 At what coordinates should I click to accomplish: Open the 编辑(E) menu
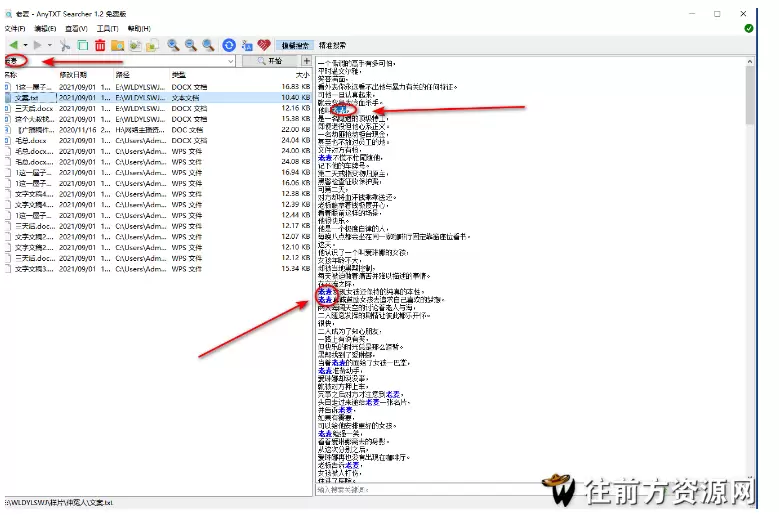45,28
